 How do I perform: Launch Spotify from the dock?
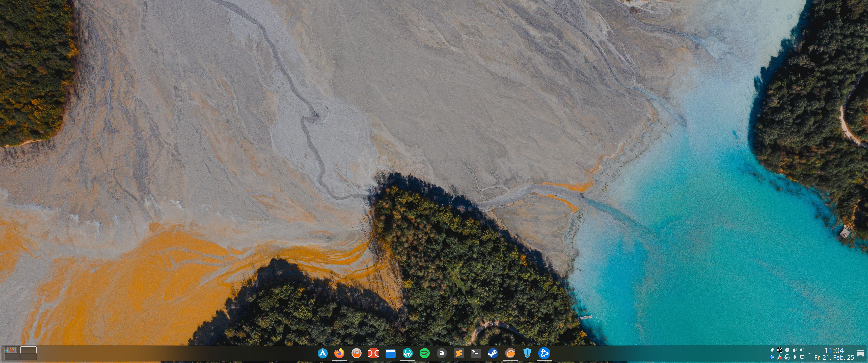425,353
